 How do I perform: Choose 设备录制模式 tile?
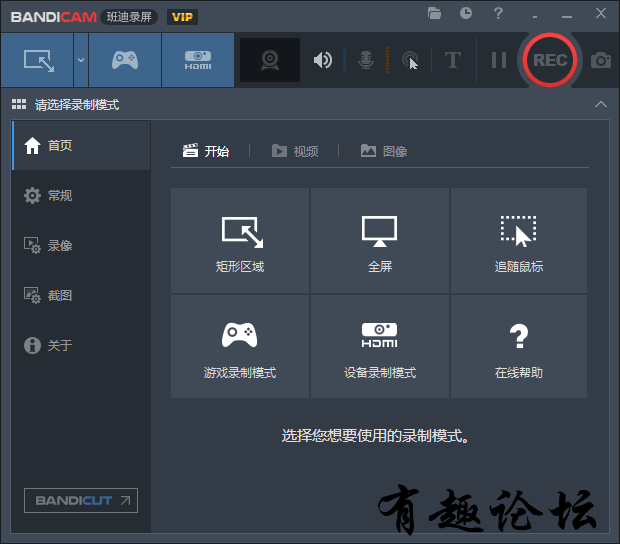(380, 346)
